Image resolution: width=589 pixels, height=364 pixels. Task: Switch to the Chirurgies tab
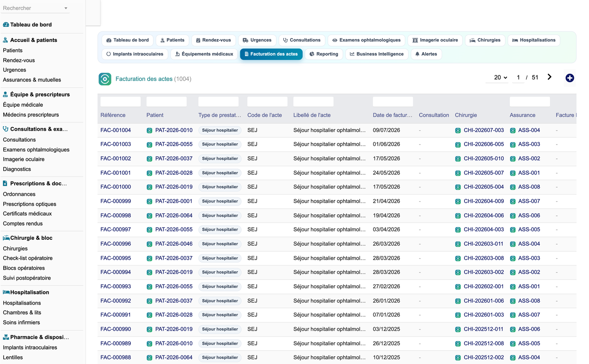pyautogui.click(x=485, y=40)
